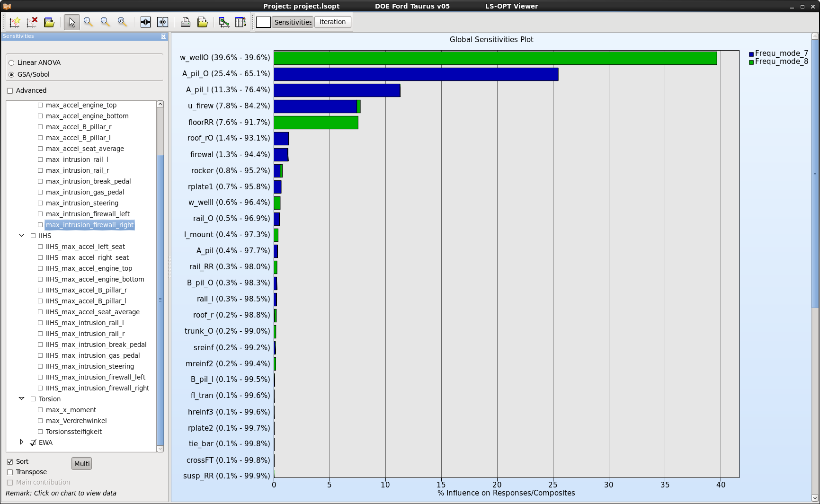Click the delete plot icon with red X

pos(32,22)
